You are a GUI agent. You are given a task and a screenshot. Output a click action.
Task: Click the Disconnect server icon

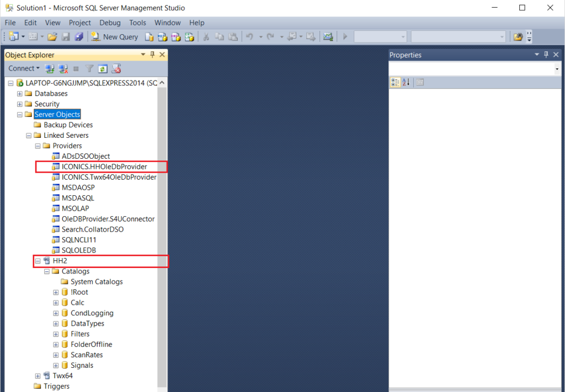[63, 68]
